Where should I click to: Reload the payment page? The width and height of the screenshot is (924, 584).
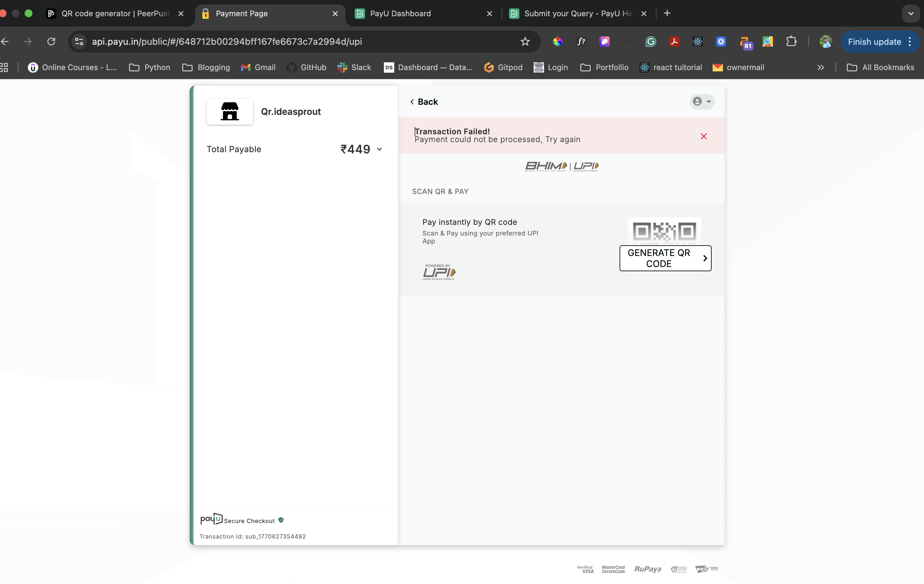tap(51, 42)
